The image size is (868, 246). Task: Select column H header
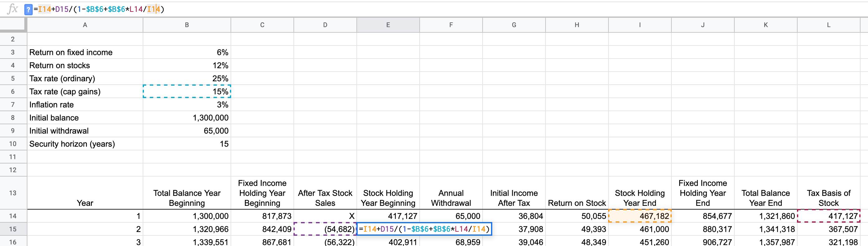[577, 25]
